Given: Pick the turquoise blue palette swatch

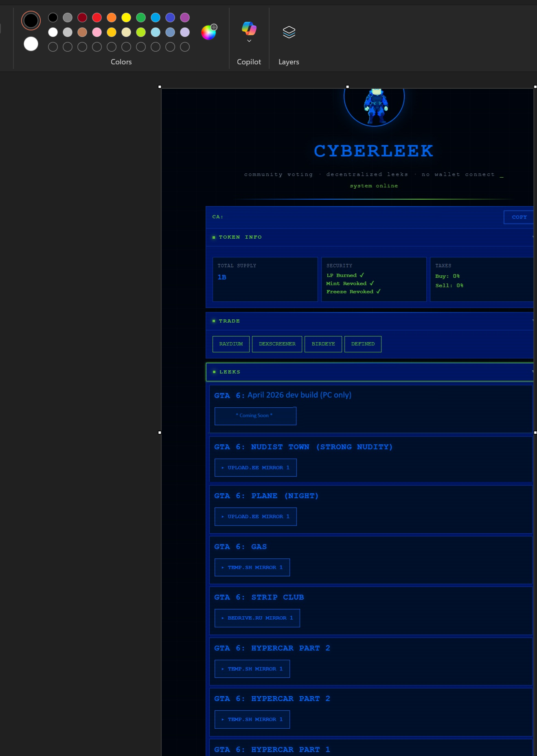Looking at the screenshot, I should click(156, 18).
